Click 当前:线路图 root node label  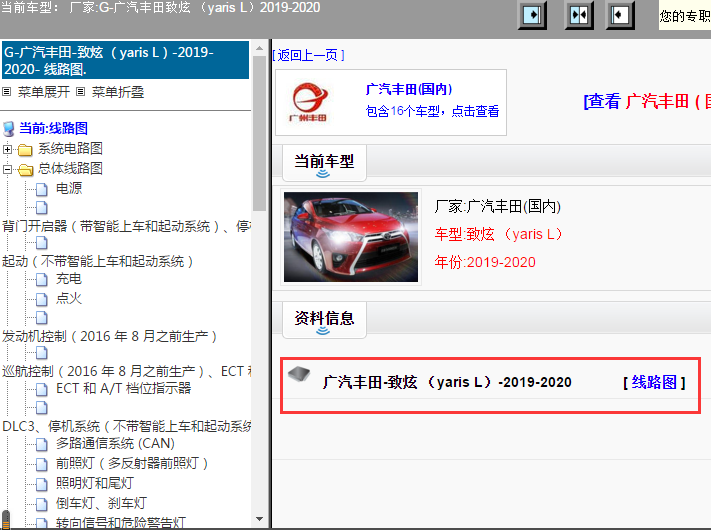(x=54, y=128)
